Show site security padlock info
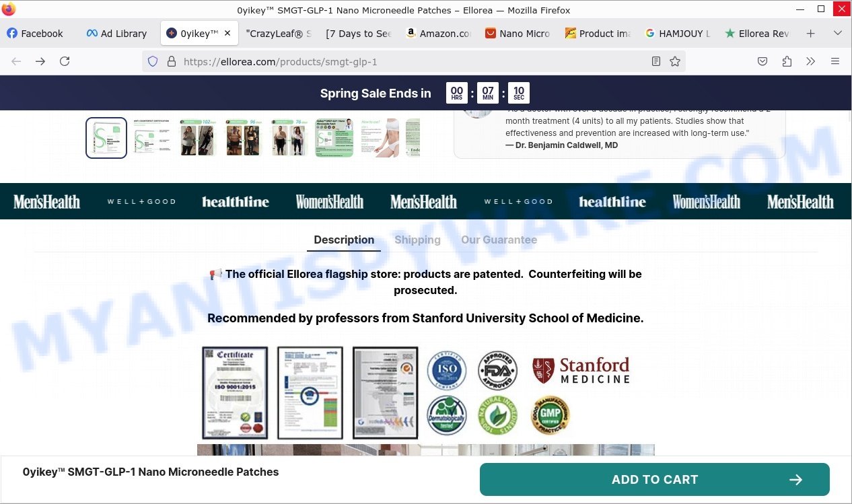852x504 pixels. coord(171,61)
